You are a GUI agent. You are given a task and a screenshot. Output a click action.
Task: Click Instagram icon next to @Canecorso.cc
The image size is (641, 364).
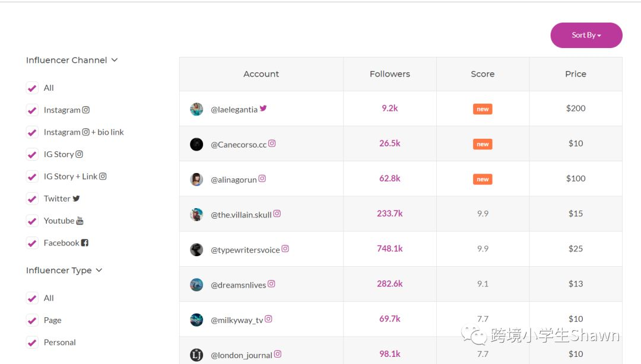coord(272,143)
